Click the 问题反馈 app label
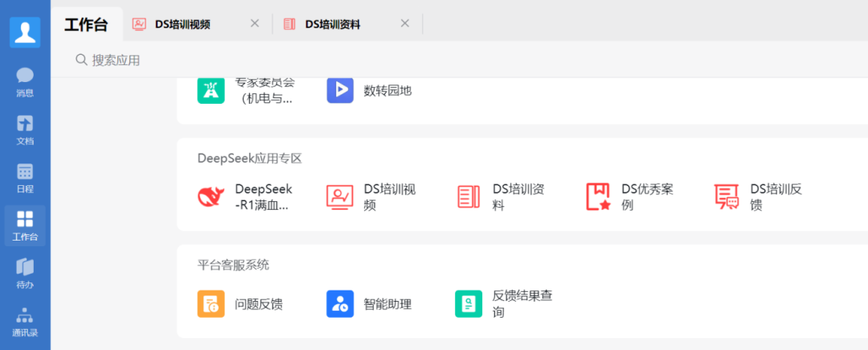 (x=259, y=305)
